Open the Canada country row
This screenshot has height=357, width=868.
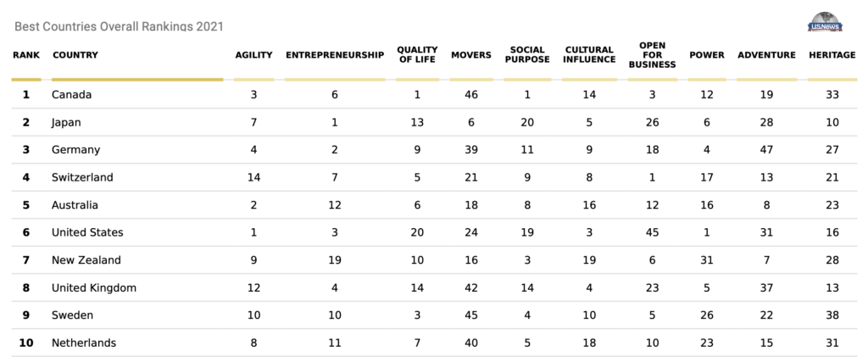(x=71, y=94)
